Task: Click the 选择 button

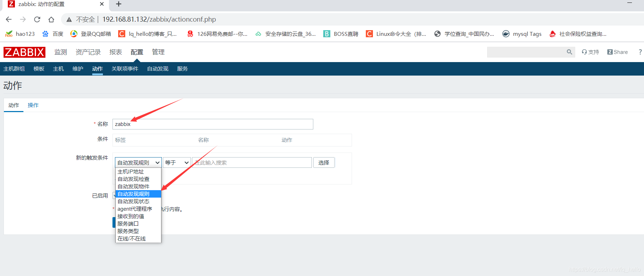Action: click(324, 162)
